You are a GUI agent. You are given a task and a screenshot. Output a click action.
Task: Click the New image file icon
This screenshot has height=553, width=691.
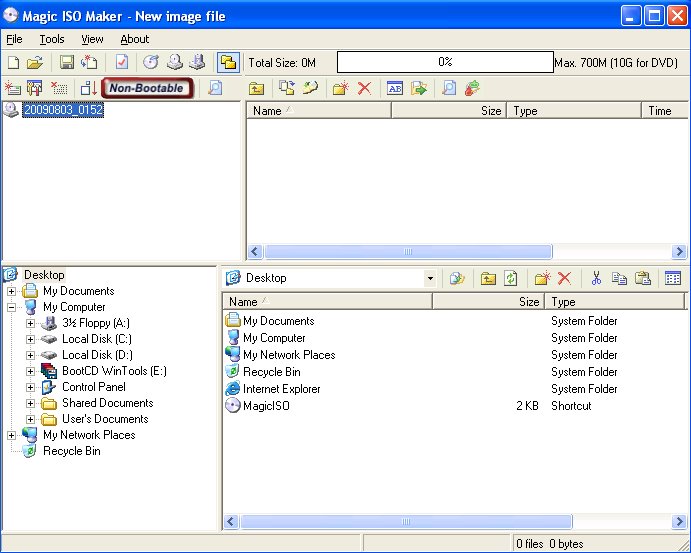pyautogui.click(x=14, y=63)
